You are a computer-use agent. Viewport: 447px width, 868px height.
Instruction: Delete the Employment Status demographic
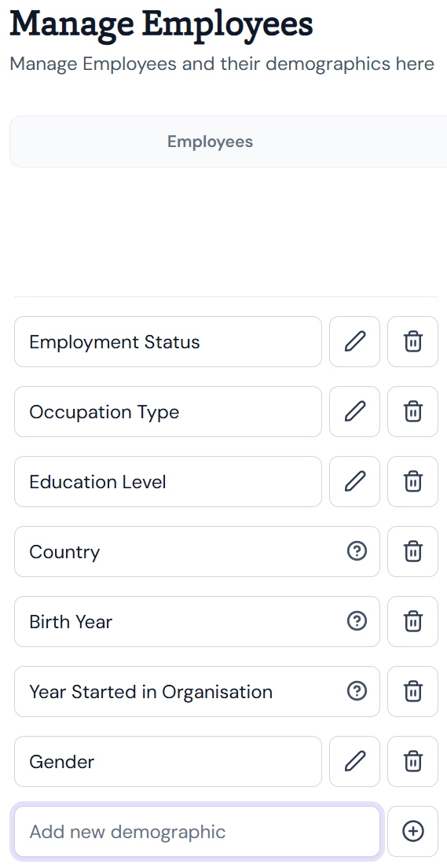click(x=412, y=341)
